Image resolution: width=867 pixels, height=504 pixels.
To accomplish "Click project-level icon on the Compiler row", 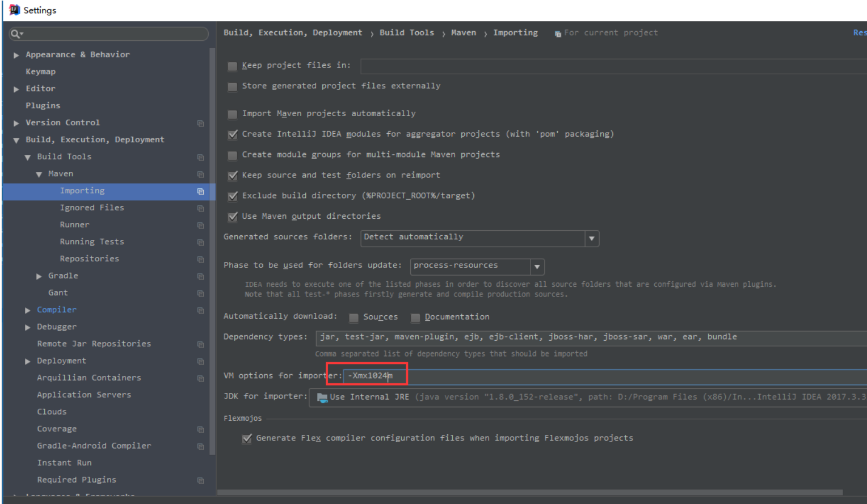I will click(200, 310).
